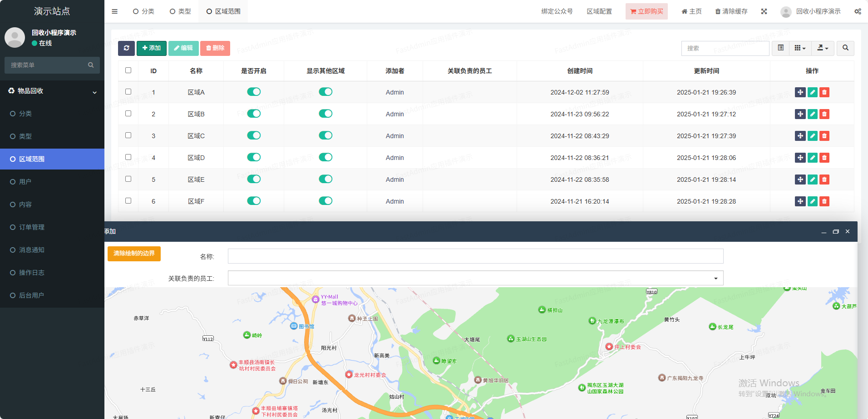The image size is (868, 419).
Task: Click the 清除绘制的边界 button
Action: click(x=134, y=254)
